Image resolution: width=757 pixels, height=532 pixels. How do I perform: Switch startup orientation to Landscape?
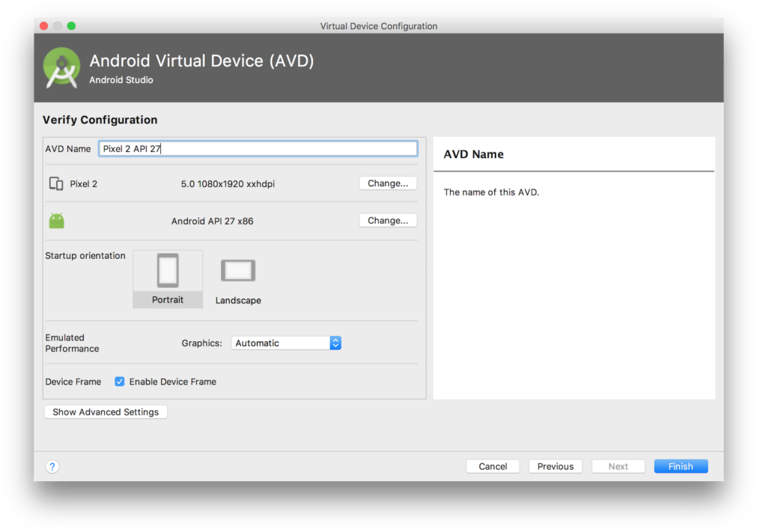[237, 270]
